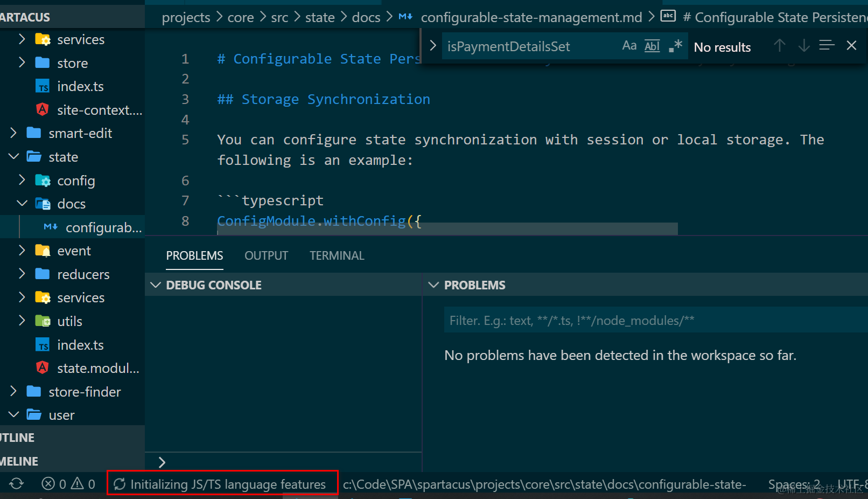
Task: Close the find widget
Action: pos(851,46)
